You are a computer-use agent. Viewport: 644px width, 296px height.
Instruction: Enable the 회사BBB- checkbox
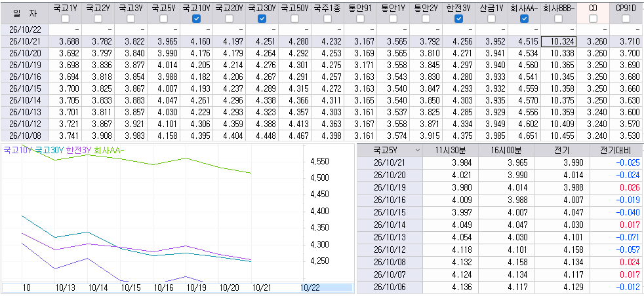pyautogui.click(x=559, y=18)
